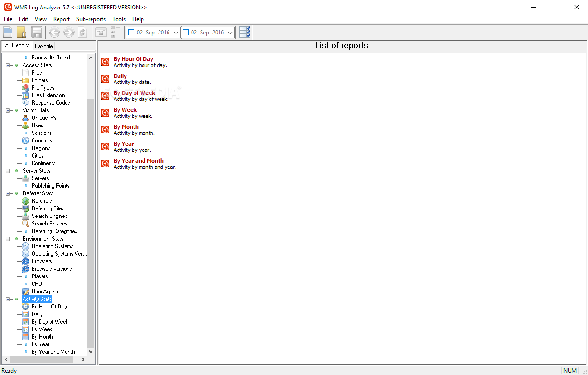Open the Tools menu
Screen dimensions: 588x375
coord(119,19)
